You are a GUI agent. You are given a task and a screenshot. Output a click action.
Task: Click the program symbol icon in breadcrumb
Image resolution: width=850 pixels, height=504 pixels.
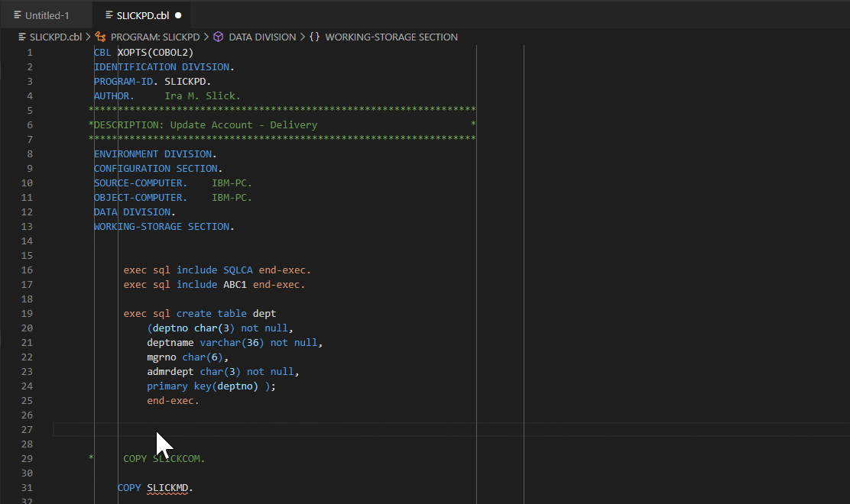coord(100,37)
